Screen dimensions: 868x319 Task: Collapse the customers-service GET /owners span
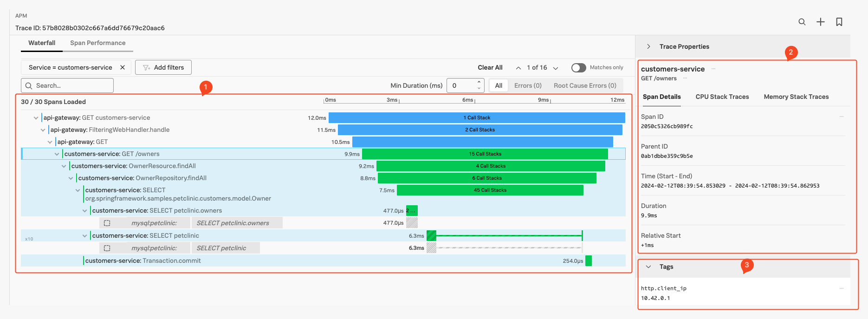(57, 154)
